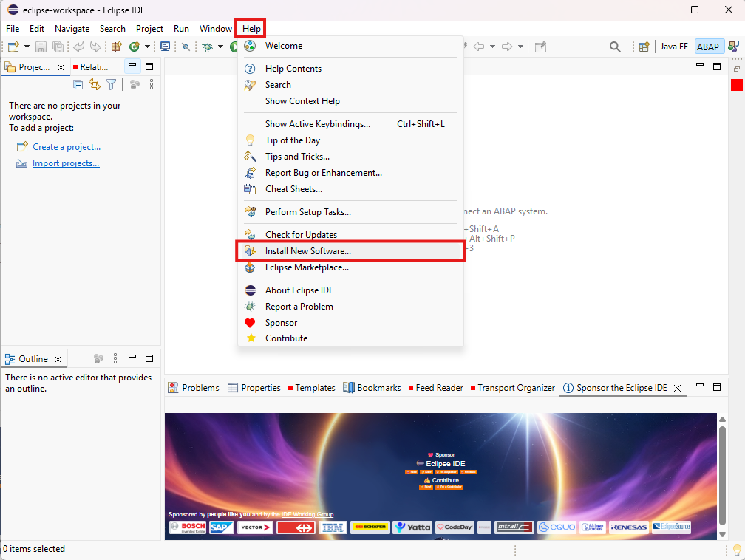Click the light bulb status bar icon
Screen dimensions: 745x560
coord(738,550)
